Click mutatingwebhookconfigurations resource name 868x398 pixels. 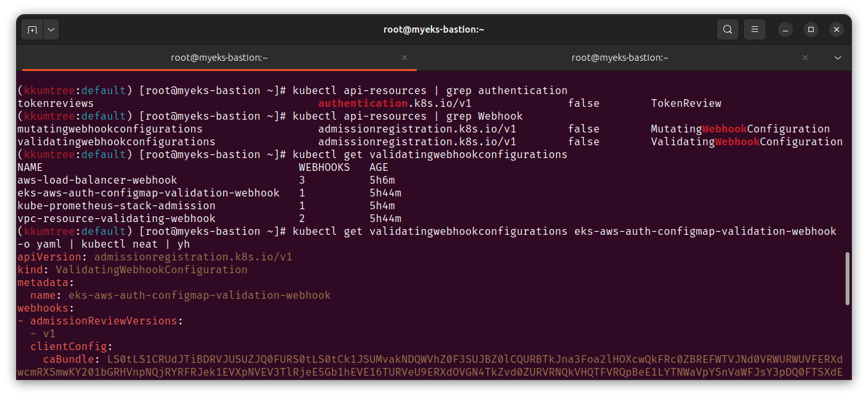tap(110, 129)
